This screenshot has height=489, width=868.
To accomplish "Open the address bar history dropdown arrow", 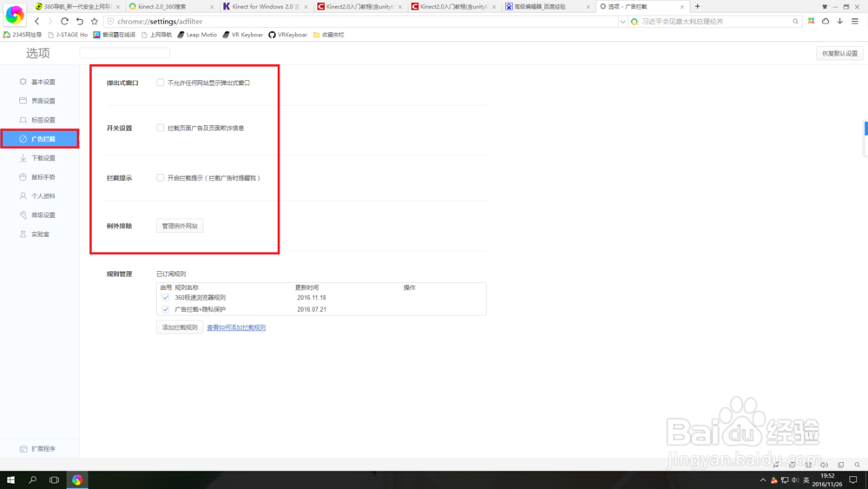I will pos(622,22).
